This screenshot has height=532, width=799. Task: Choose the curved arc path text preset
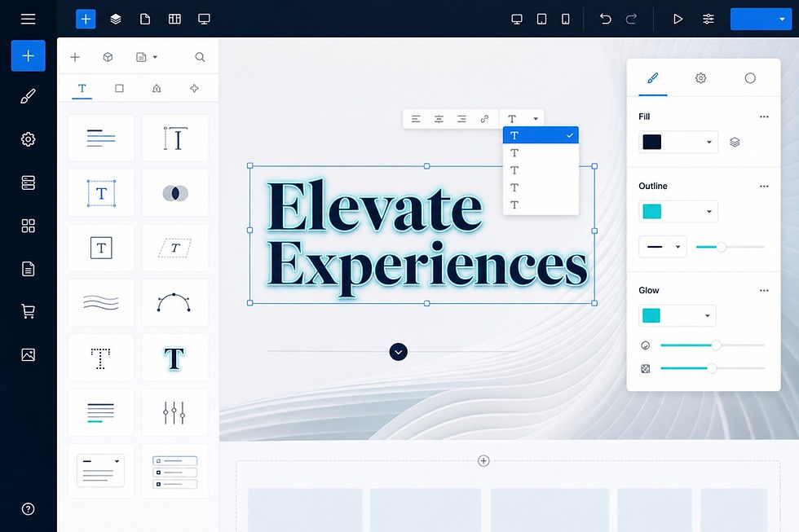tap(175, 303)
